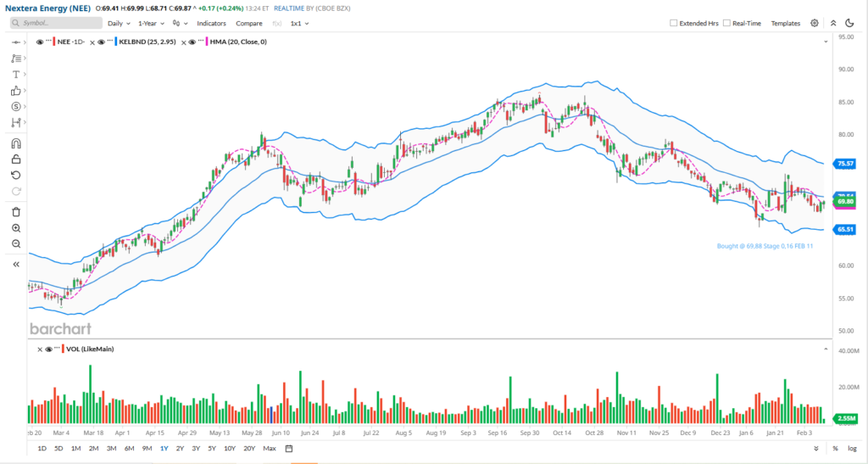This screenshot has height=464, width=868.
Task: Click the Symbol search field
Action: coord(56,24)
